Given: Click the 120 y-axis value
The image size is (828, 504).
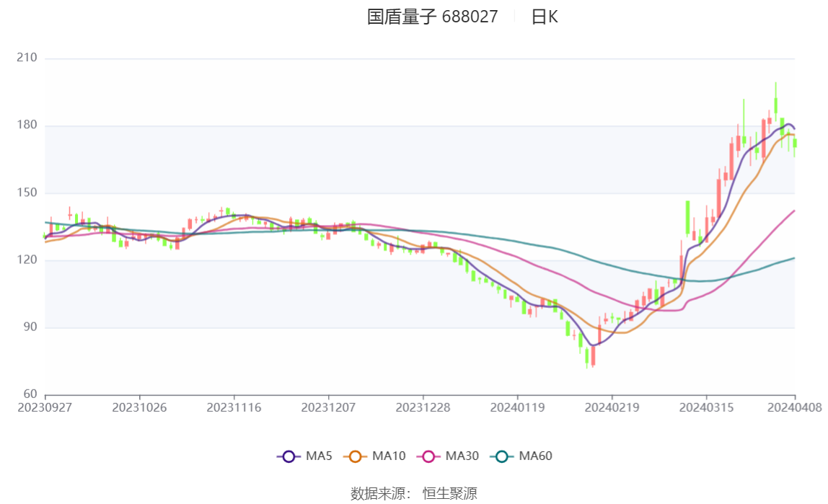Looking at the screenshot, I should 27,260.
